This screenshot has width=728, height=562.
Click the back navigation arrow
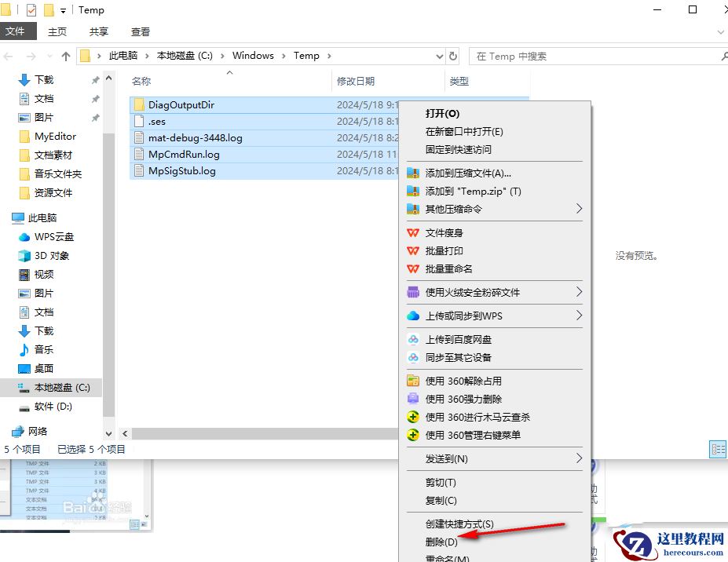(9, 56)
